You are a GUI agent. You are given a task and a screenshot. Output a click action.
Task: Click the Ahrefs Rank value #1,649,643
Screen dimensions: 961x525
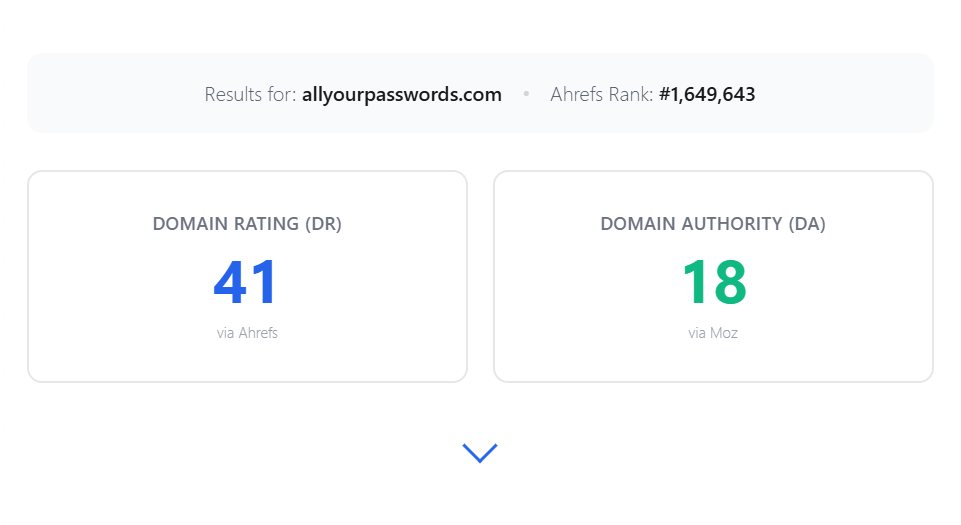click(707, 94)
